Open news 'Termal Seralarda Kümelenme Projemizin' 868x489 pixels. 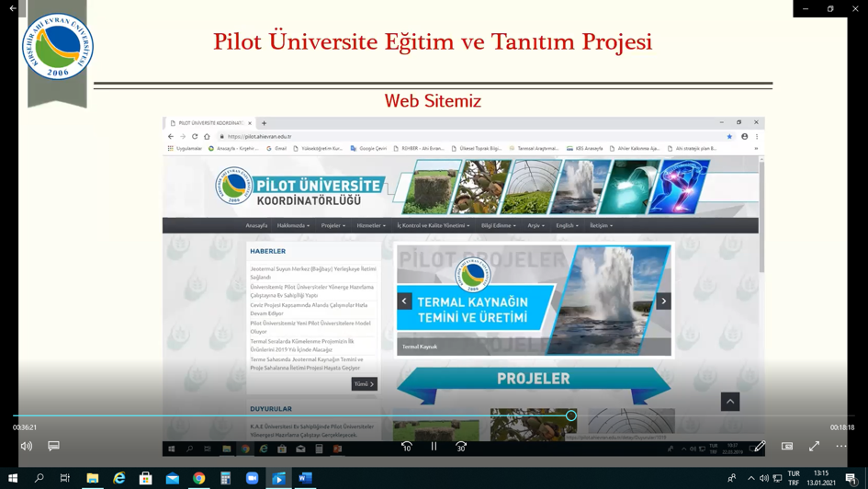point(302,346)
